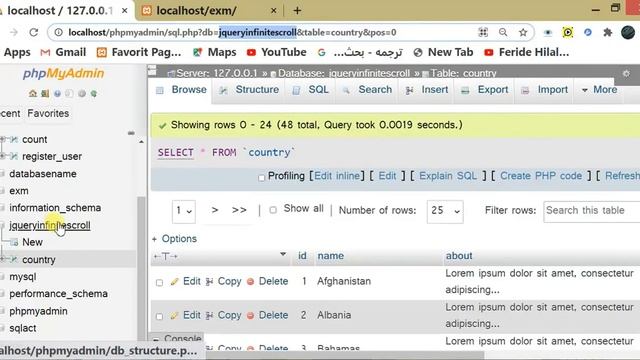Click the yellow screen recorder extension icon
The height and width of the screenshot is (360, 640).
tap(567, 32)
